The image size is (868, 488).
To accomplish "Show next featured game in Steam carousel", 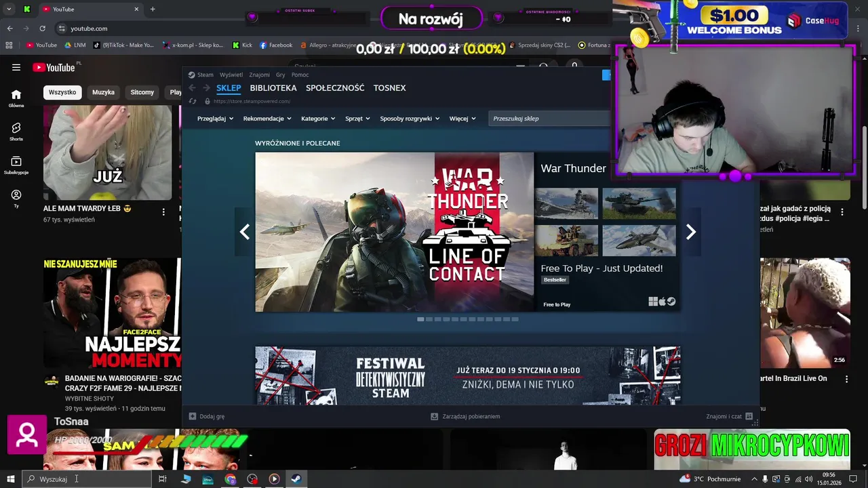I will pos(690,232).
